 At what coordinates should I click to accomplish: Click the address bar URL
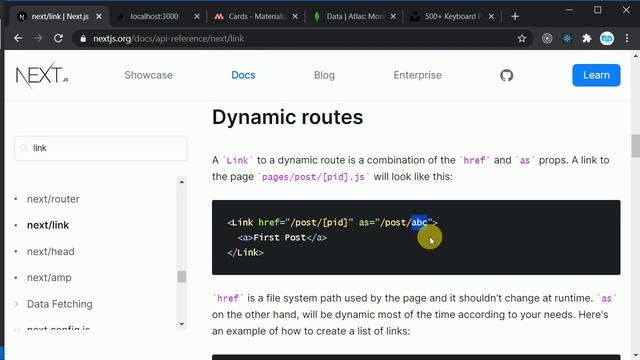click(168, 38)
